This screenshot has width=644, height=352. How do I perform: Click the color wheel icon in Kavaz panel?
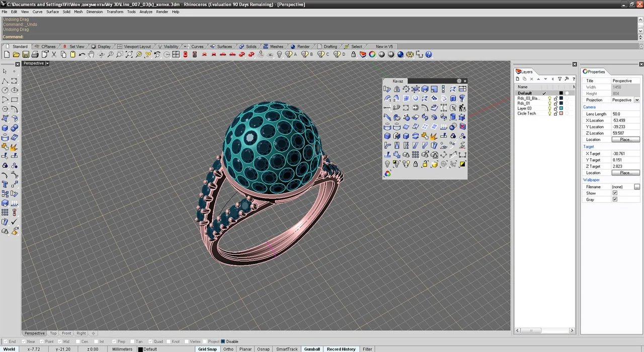click(387, 173)
